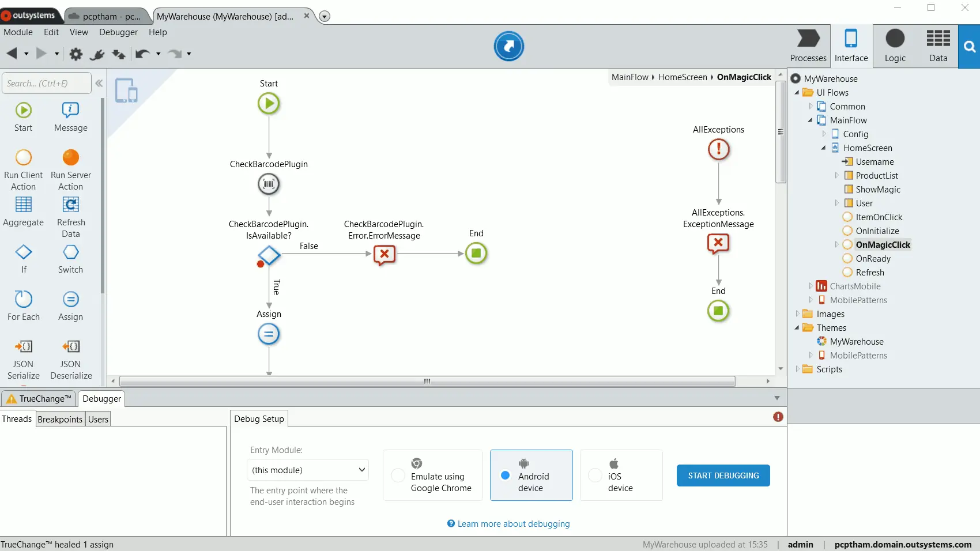
Task: Open the search magnifier panel
Action: click(970, 47)
